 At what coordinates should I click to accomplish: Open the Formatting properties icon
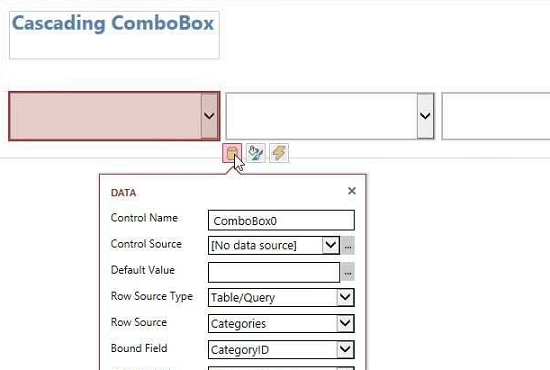click(255, 153)
